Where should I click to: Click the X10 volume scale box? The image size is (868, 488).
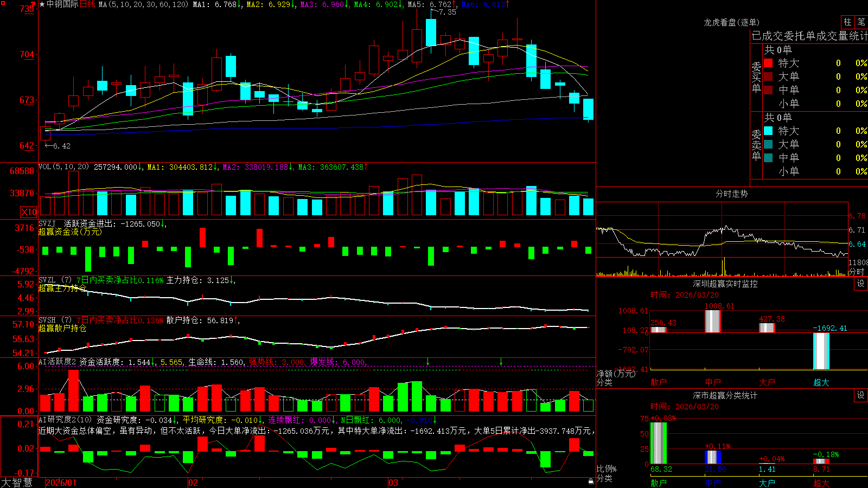click(x=29, y=212)
